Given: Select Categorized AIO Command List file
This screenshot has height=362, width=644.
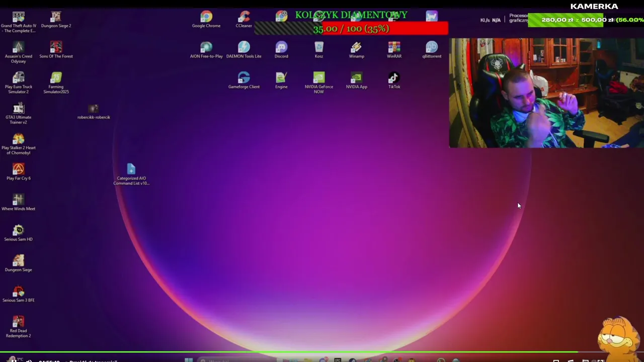Looking at the screenshot, I should pyautogui.click(x=131, y=175).
